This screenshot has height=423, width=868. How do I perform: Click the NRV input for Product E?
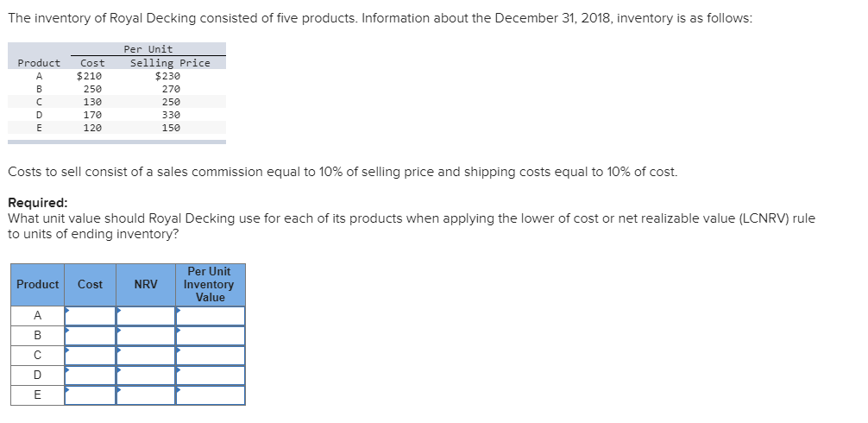[x=146, y=395]
